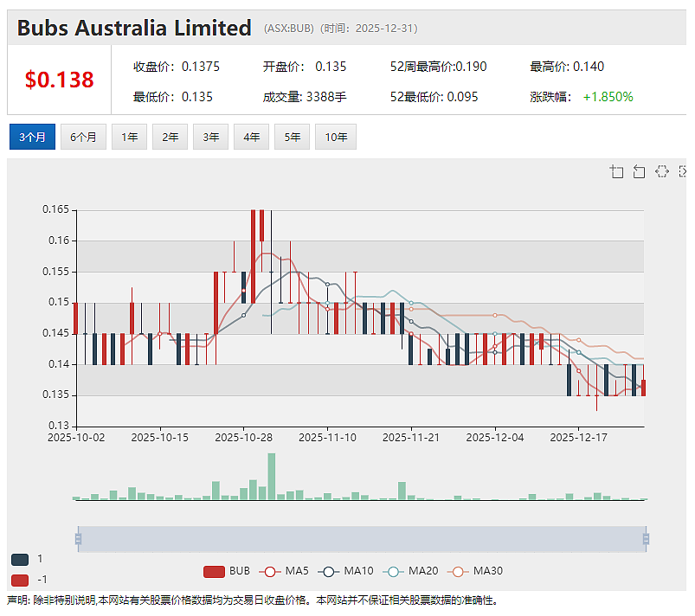The width and height of the screenshot is (695, 616).
Task: Hide the MA30 moving average line
Action: (458, 572)
